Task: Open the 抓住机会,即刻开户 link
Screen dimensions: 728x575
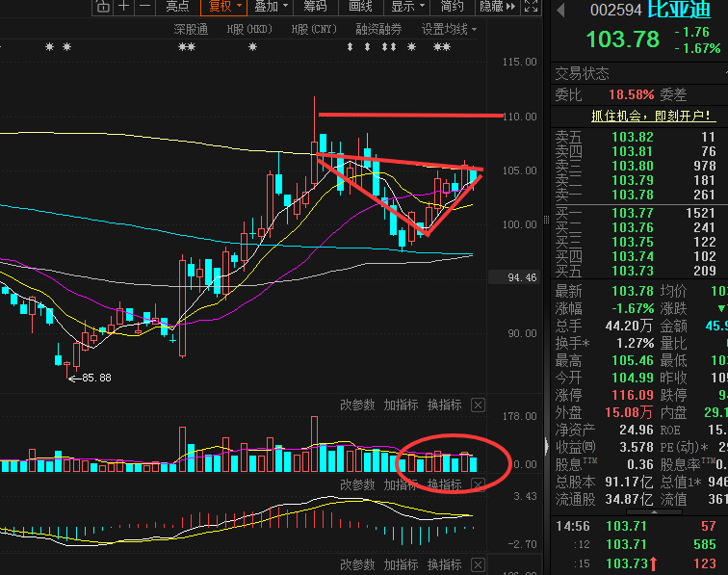Action: [x=651, y=116]
